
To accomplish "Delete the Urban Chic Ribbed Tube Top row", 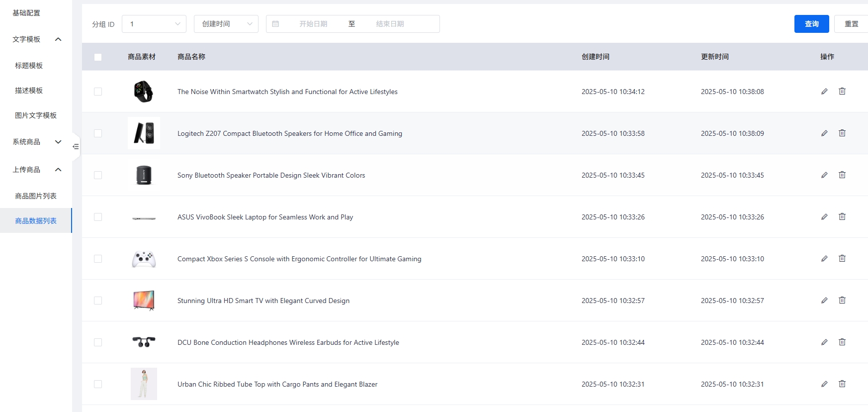I will (842, 384).
